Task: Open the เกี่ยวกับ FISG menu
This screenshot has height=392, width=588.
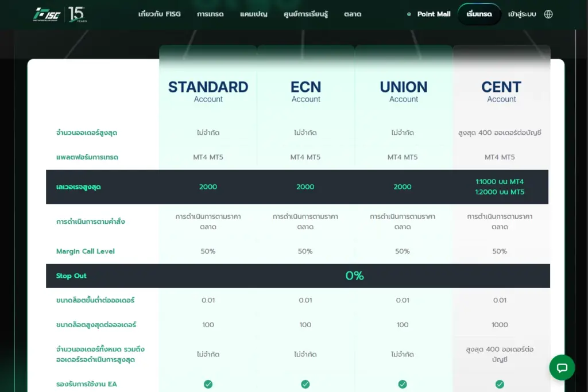Action: click(160, 14)
